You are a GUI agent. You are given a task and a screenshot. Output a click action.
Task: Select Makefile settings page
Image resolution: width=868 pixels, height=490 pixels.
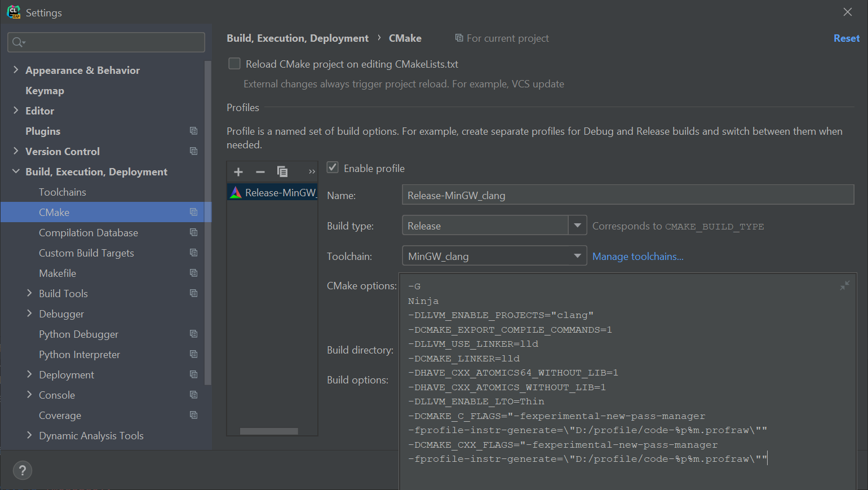point(57,273)
